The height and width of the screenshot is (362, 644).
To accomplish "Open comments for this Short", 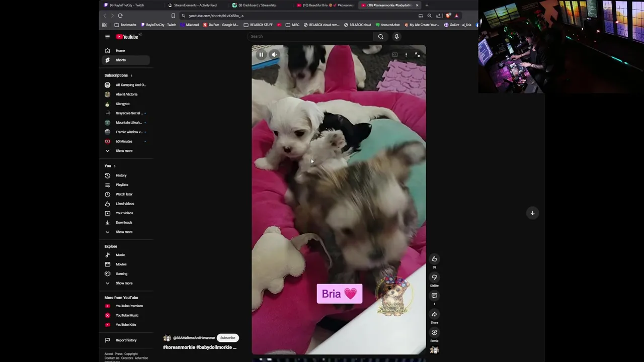I will (434, 296).
